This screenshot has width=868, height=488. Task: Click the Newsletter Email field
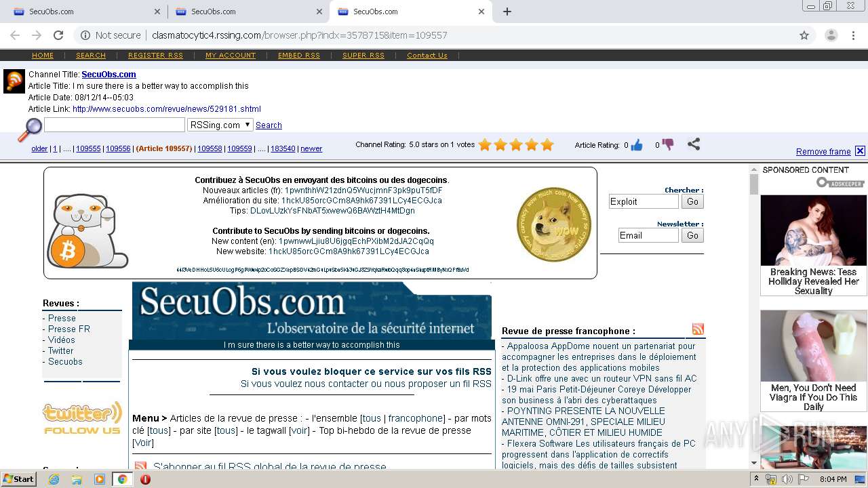(x=648, y=235)
